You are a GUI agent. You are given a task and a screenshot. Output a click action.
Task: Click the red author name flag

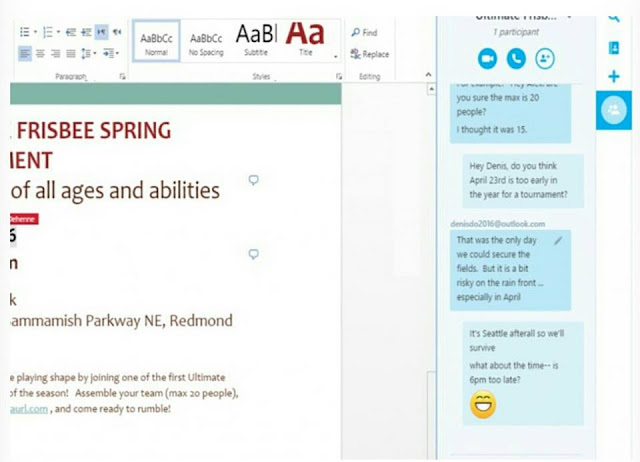tap(24, 219)
